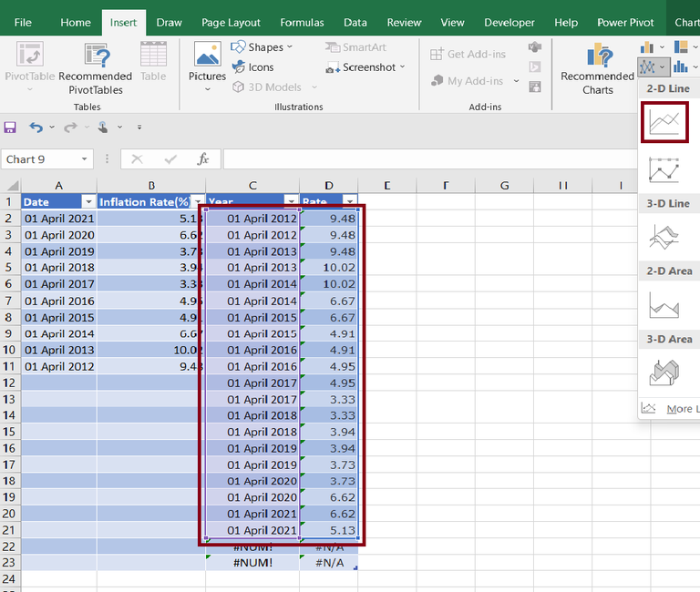700x592 pixels.
Task: Select the 2-D Area chart type
Action: (664, 305)
